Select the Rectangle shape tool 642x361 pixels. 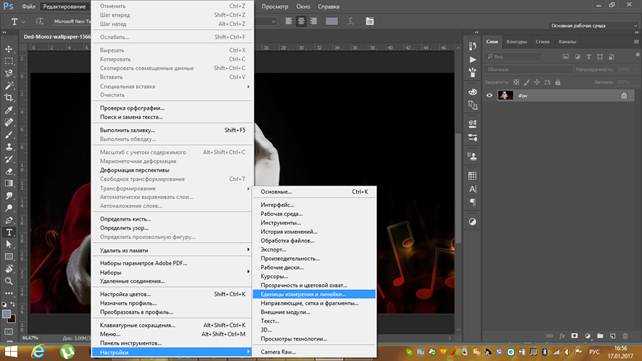pos(9,257)
